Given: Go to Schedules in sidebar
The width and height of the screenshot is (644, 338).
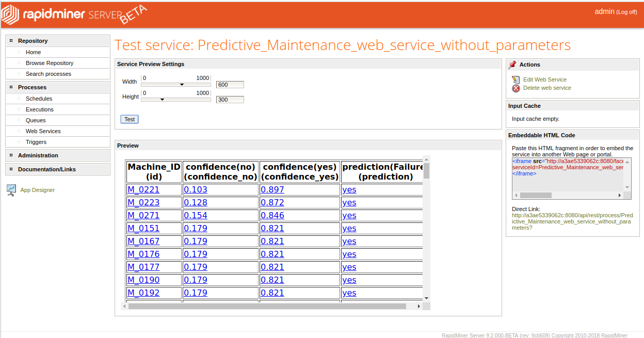Looking at the screenshot, I should [x=39, y=99].
